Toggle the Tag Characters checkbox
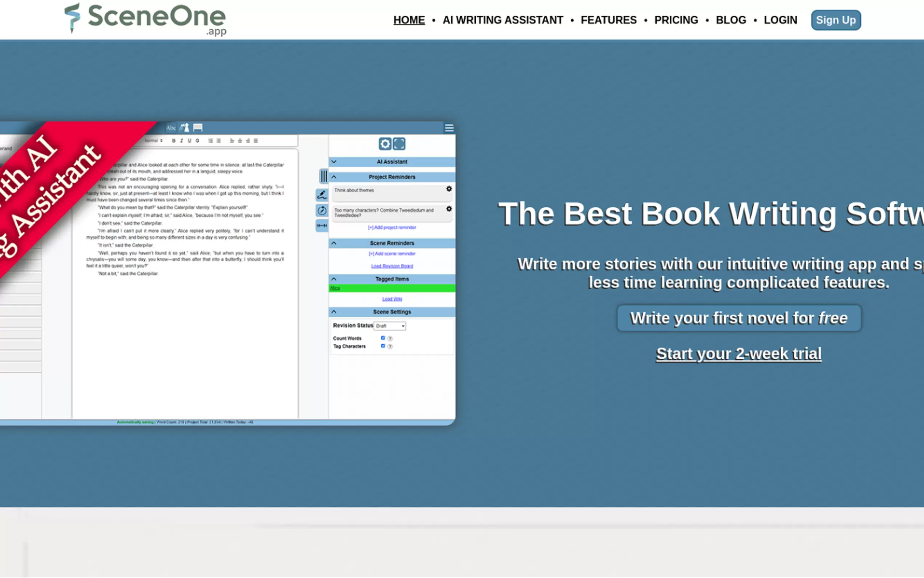Image resolution: width=924 pixels, height=578 pixels. pos(383,346)
